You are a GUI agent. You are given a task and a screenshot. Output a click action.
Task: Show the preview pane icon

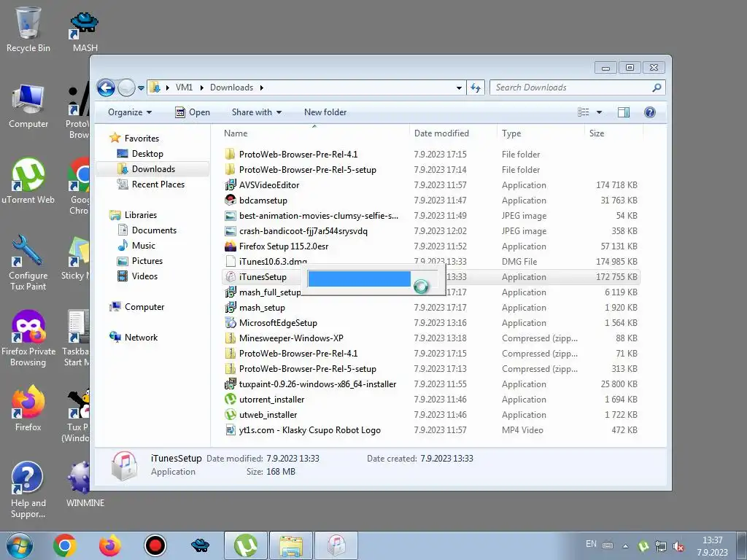623,112
